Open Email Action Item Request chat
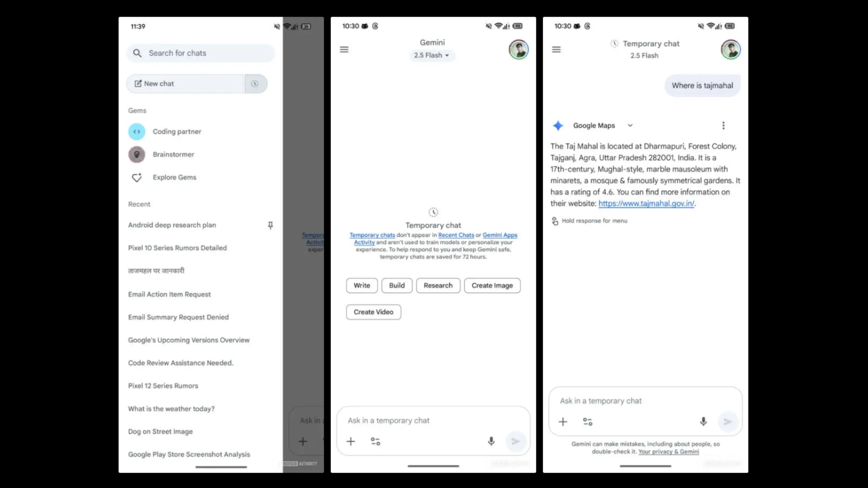868x488 pixels. coord(169,294)
